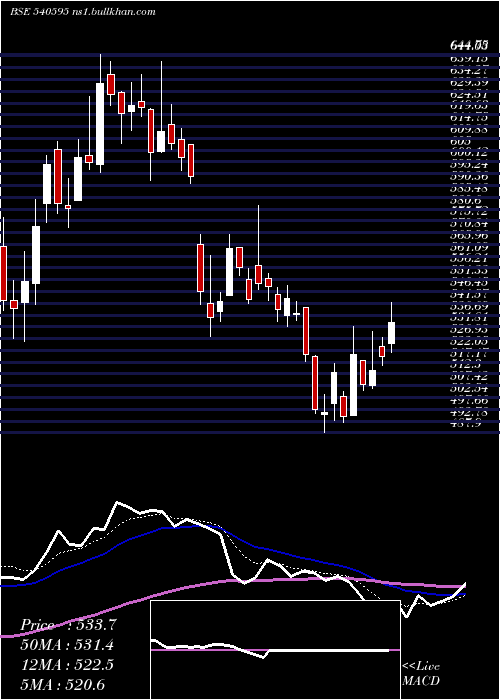Click the 50MA : 531.4 value

pos(67,644)
